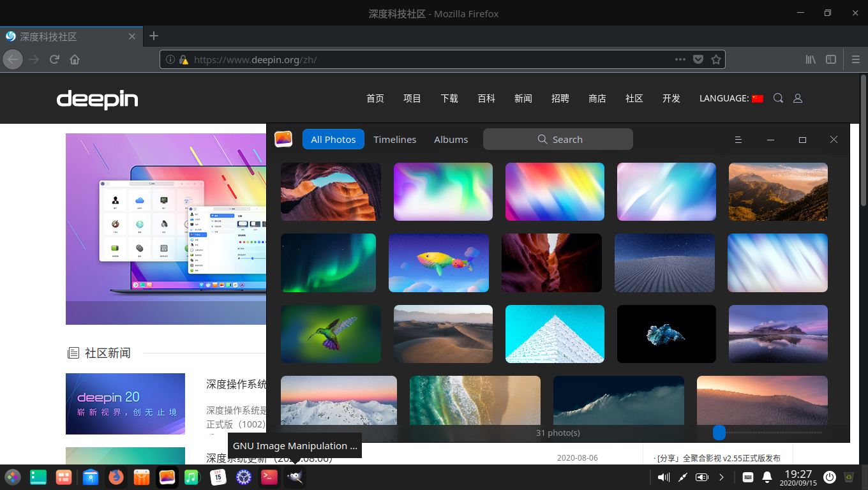
Task: Launch Terminal from the dock
Action: tap(269, 477)
